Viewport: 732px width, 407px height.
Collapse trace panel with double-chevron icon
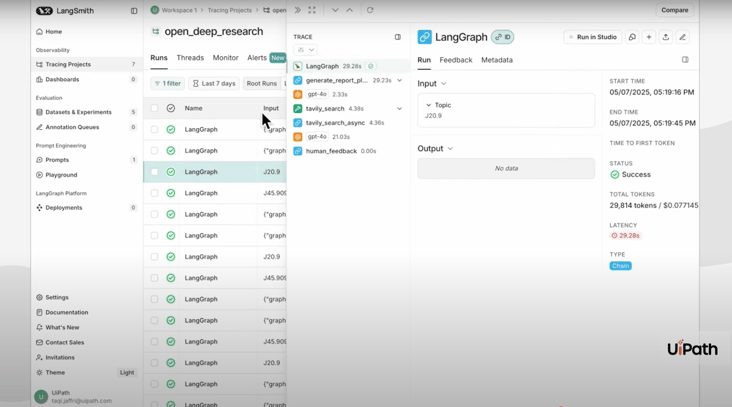coord(297,10)
